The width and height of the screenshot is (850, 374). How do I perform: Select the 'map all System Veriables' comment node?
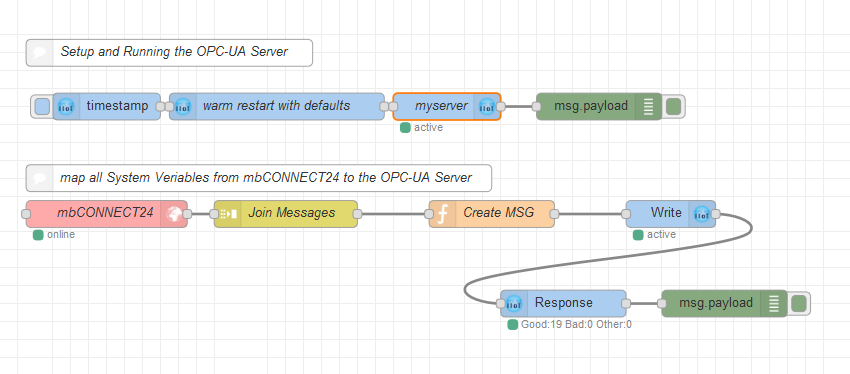tap(259, 178)
